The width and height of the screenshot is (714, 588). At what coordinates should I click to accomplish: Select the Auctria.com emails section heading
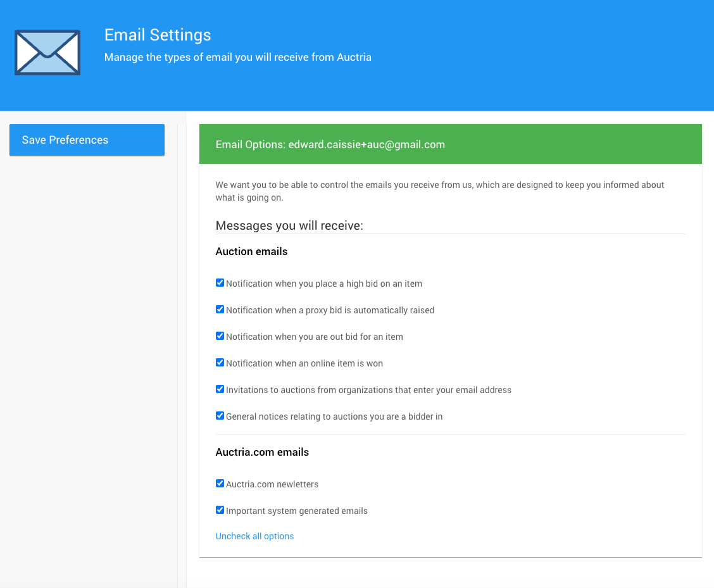coord(262,452)
